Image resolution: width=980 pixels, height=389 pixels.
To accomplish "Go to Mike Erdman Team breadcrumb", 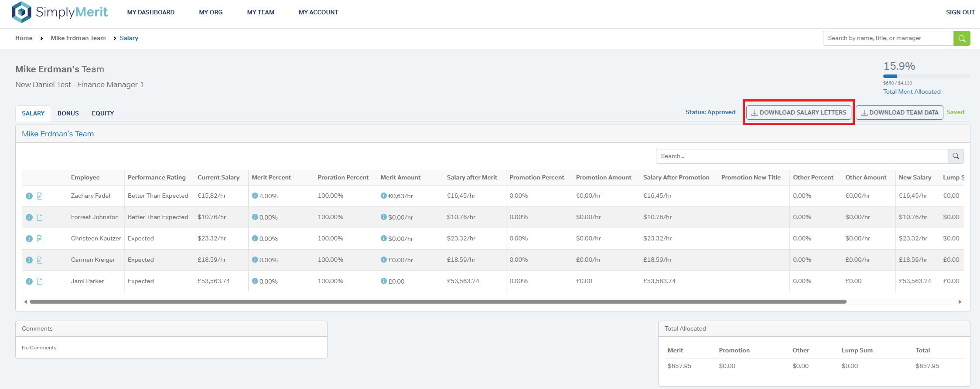I will [78, 38].
